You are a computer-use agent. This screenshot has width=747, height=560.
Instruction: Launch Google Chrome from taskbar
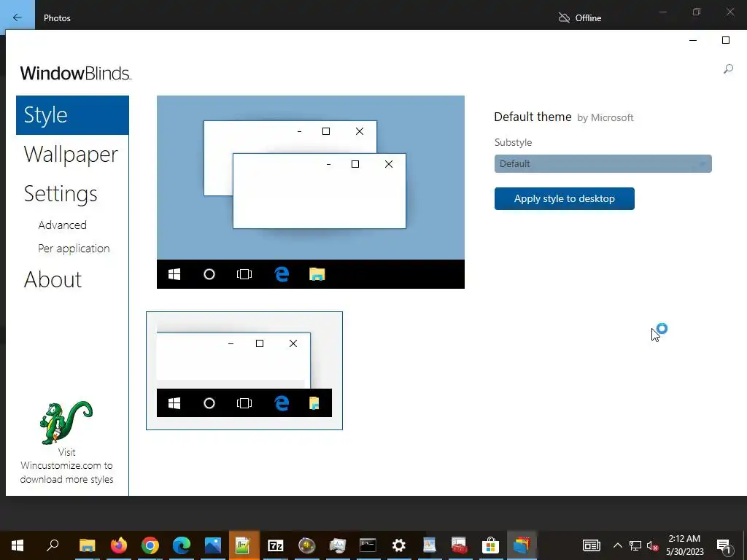150,545
